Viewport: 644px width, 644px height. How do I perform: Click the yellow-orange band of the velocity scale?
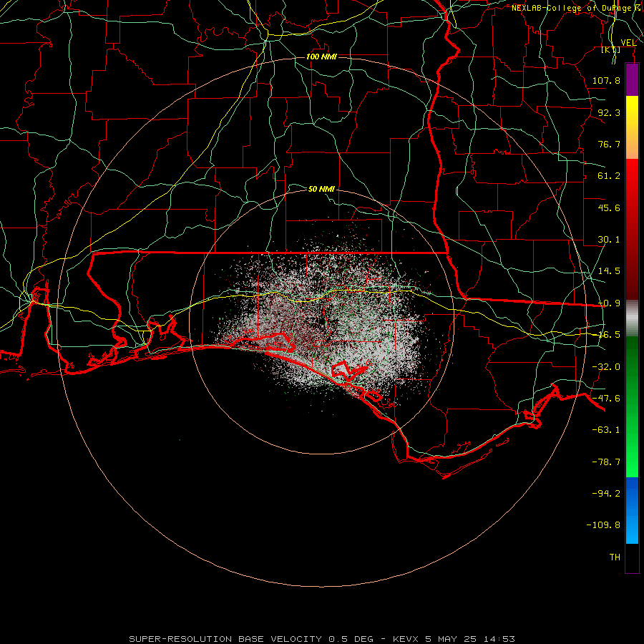[632, 127]
